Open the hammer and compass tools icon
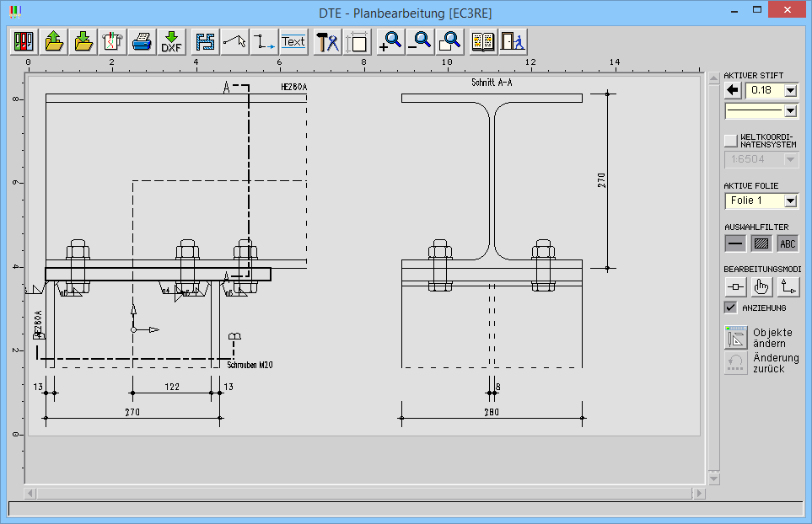Viewport: 812px width, 524px height. click(x=327, y=41)
